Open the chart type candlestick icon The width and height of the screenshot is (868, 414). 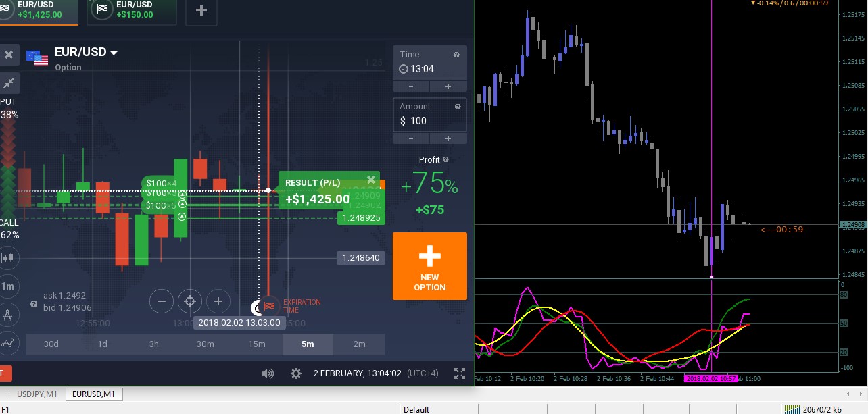point(9,257)
